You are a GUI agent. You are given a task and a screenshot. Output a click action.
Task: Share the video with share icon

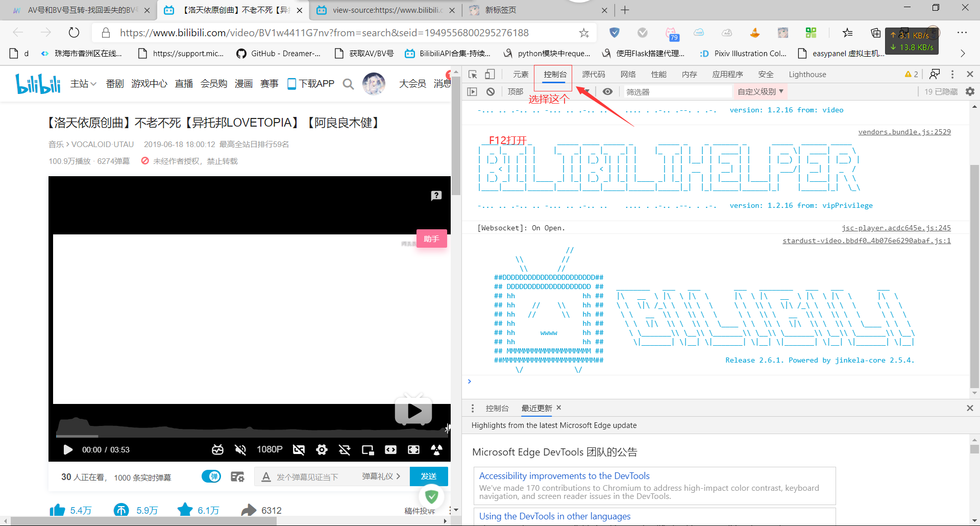coord(249,510)
